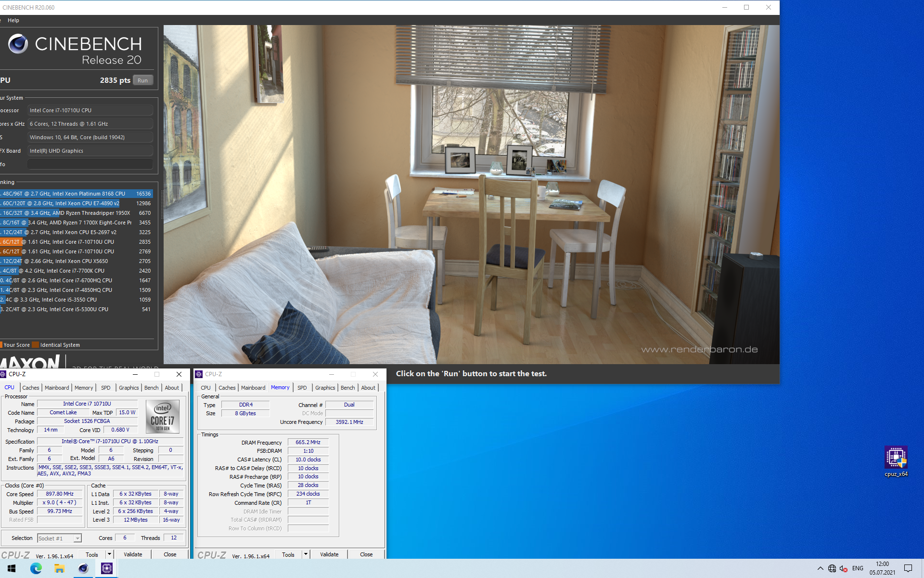Select Xeon X5650 ranking row
Screen dimensions: 924x578
point(77,261)
